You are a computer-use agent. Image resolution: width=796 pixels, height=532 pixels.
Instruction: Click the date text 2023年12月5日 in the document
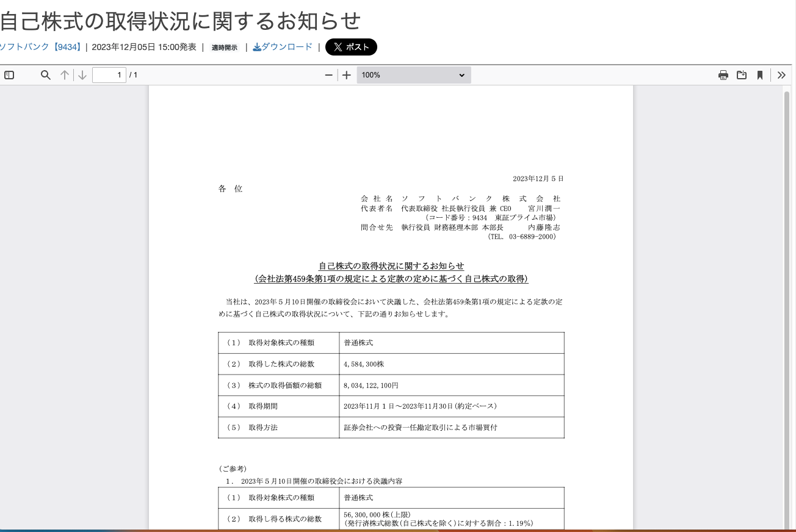(538, 179)
